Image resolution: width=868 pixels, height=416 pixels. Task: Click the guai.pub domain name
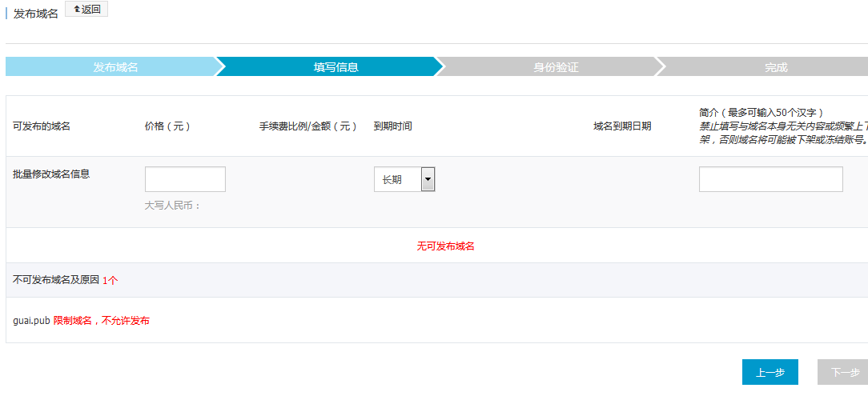tap(31, 321)
